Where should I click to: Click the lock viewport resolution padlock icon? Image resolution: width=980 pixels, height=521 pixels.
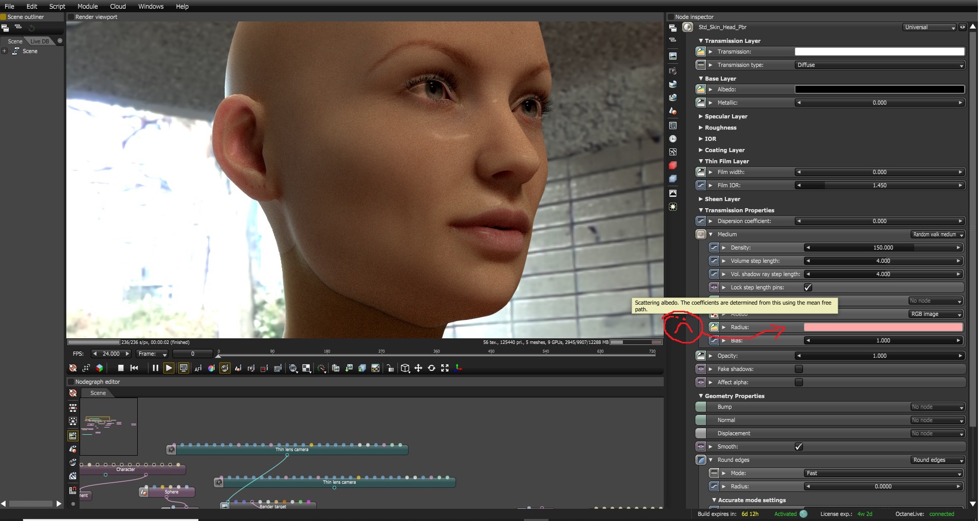pos(390,368)
